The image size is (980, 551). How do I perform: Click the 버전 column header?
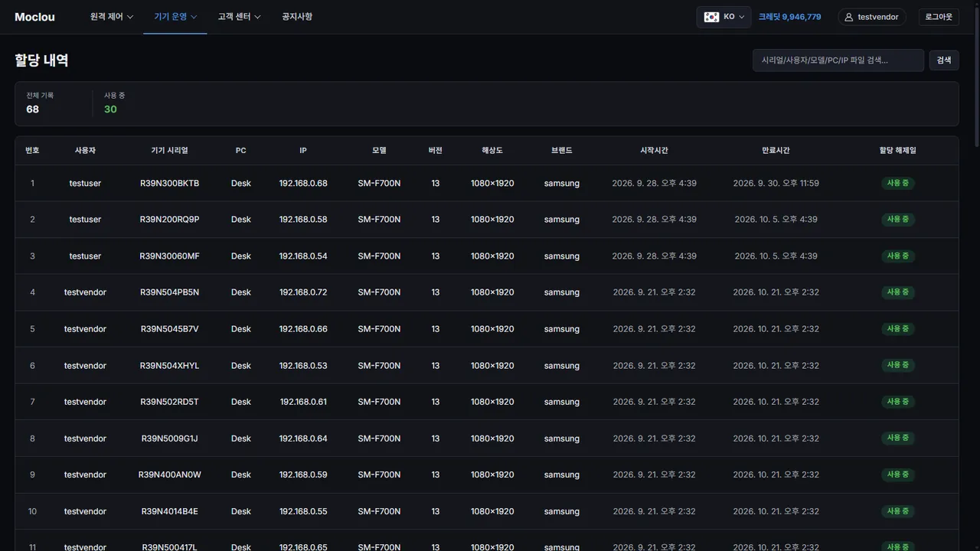click(436, 151)
